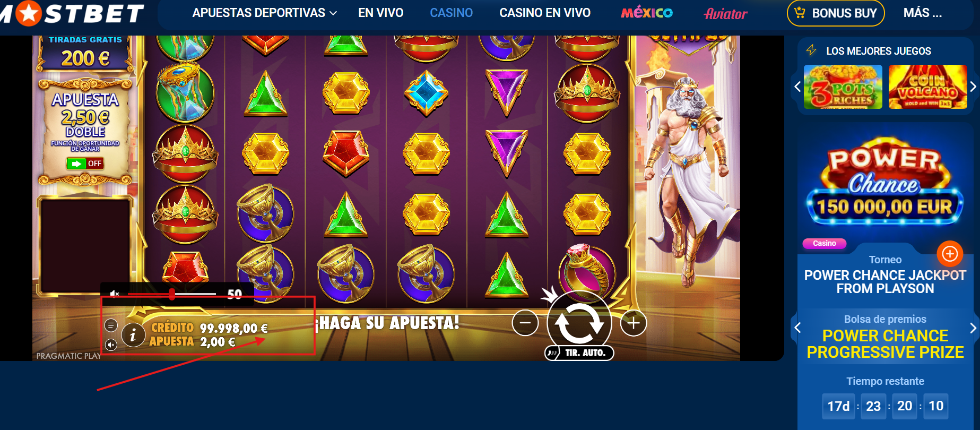The image size is (980, 430).
Task: Click the Mostbet star logo
Action: [x=29, y=13]
